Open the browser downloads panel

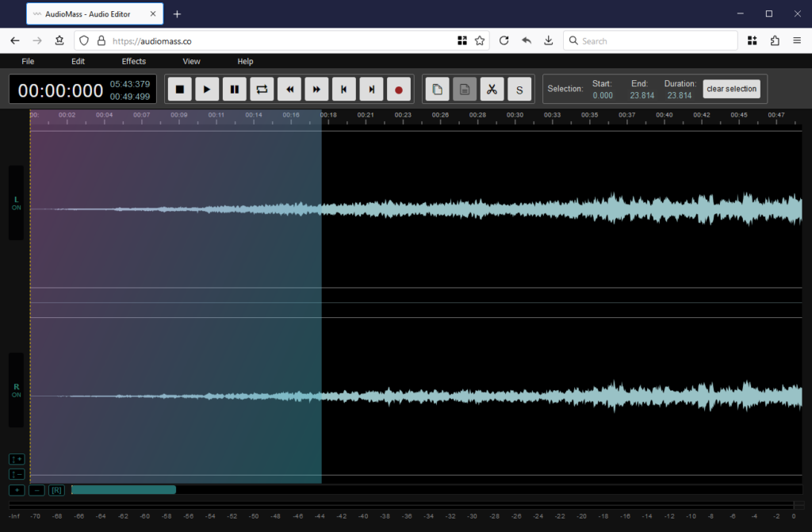coord(549,40)
